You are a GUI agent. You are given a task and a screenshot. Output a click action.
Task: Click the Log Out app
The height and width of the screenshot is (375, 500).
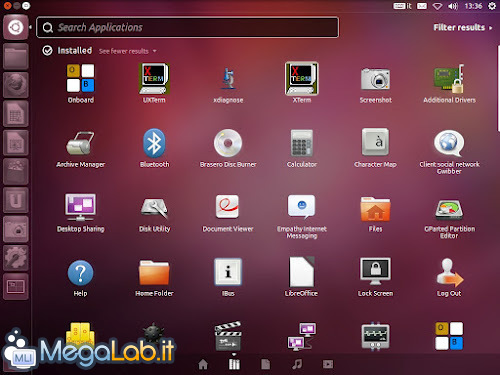click(x=449, y=277)
